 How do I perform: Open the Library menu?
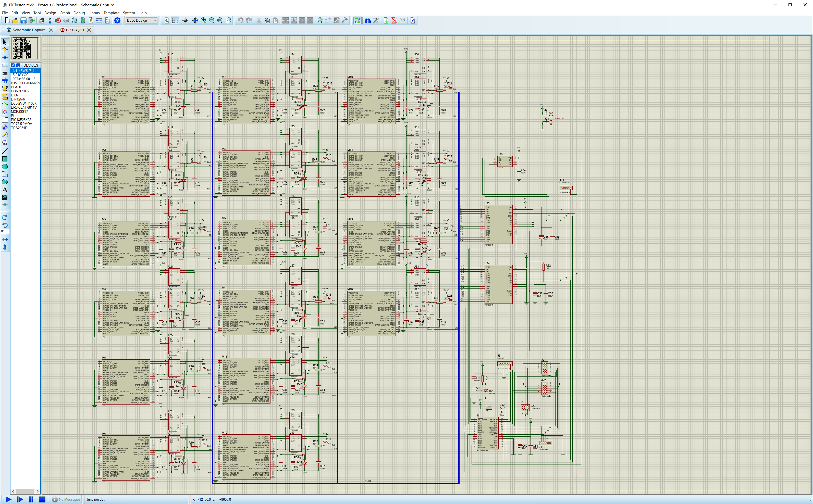(94, 13)
